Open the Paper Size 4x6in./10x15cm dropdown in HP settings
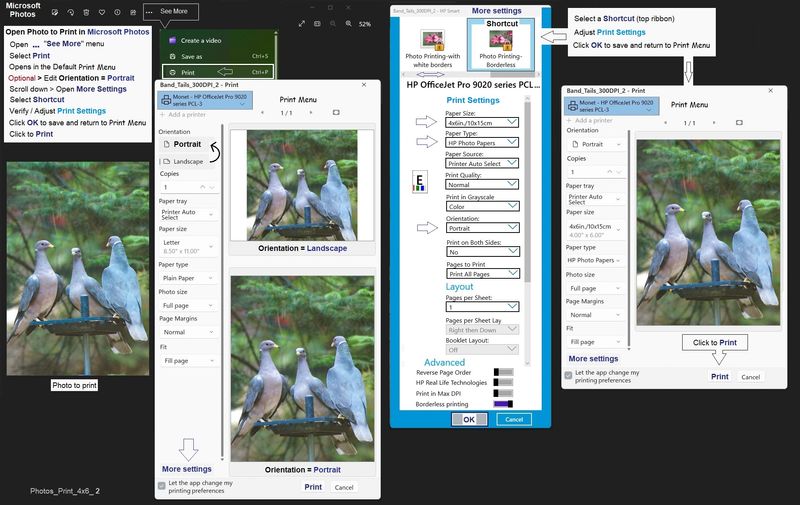 (x=482, y=122)
